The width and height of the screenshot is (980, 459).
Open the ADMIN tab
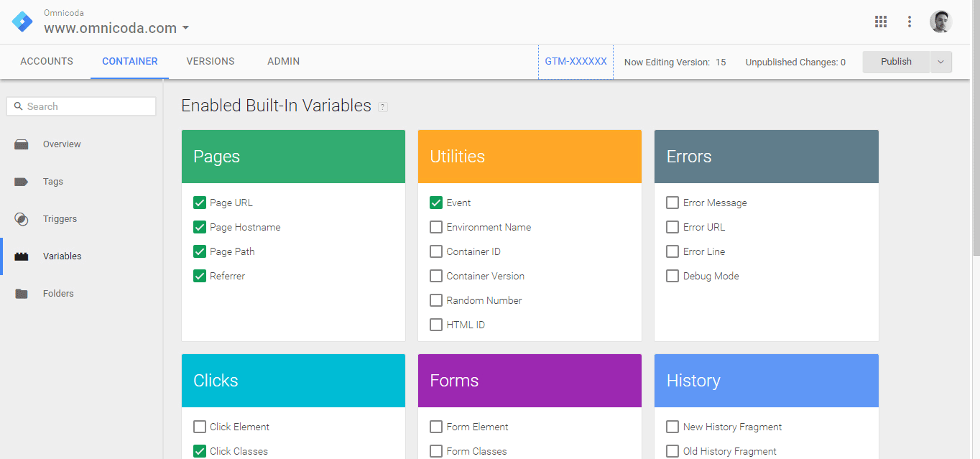click(282, 61)
